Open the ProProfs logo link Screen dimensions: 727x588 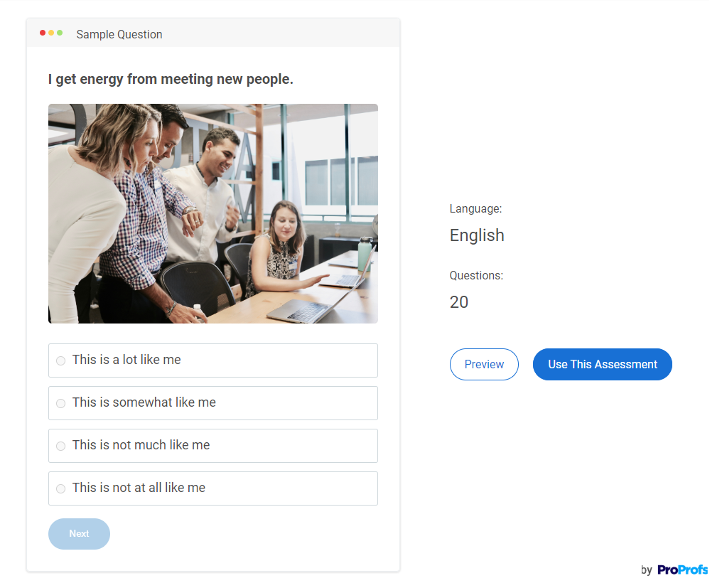682,570
